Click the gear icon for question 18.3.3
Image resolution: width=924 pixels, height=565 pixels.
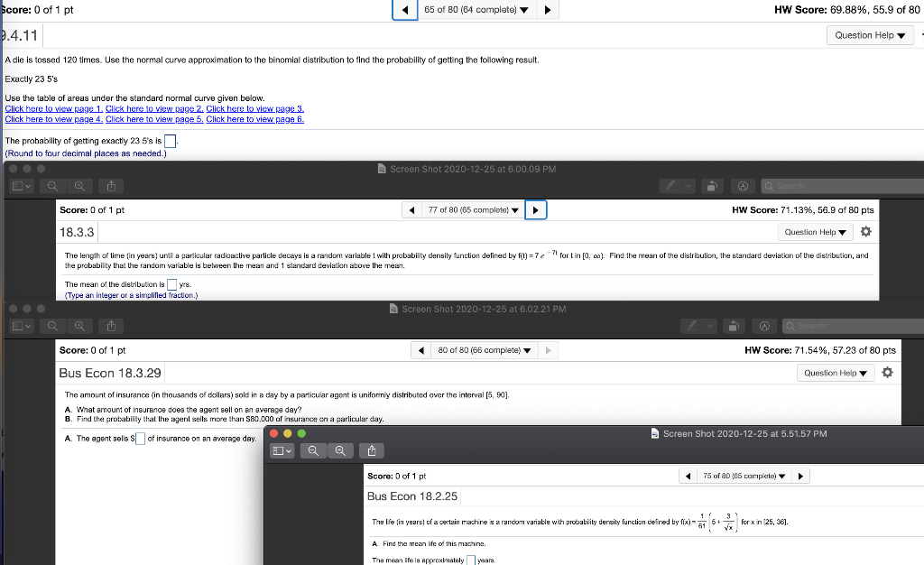pyautogui.click(x=865, y=232)
